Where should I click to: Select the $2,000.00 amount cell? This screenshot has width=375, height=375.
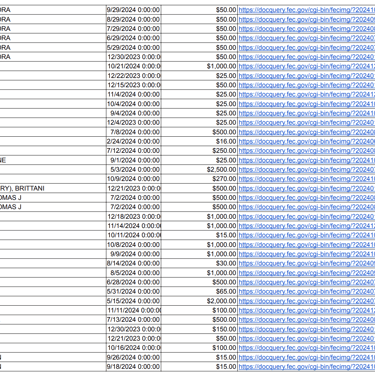(x=199, y=301)
